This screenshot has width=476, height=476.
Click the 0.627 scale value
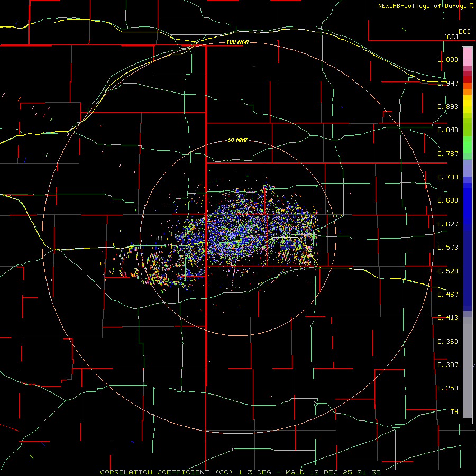(448, 224)
